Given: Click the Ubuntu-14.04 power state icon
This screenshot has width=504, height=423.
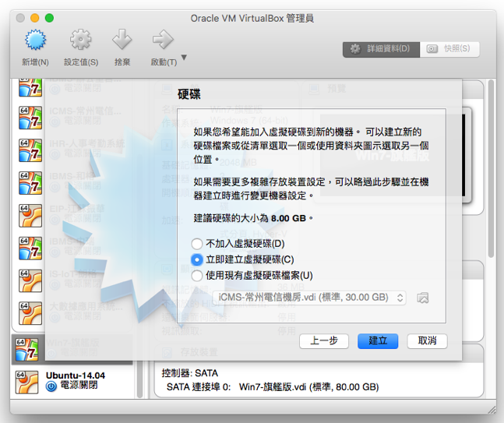Looking at the screenshot, I should pyautogui.click(x=51, y=386).
